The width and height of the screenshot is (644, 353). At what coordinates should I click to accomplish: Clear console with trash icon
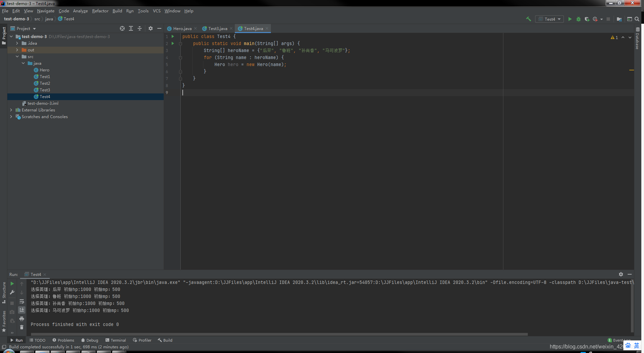click(x=22, y=327)
